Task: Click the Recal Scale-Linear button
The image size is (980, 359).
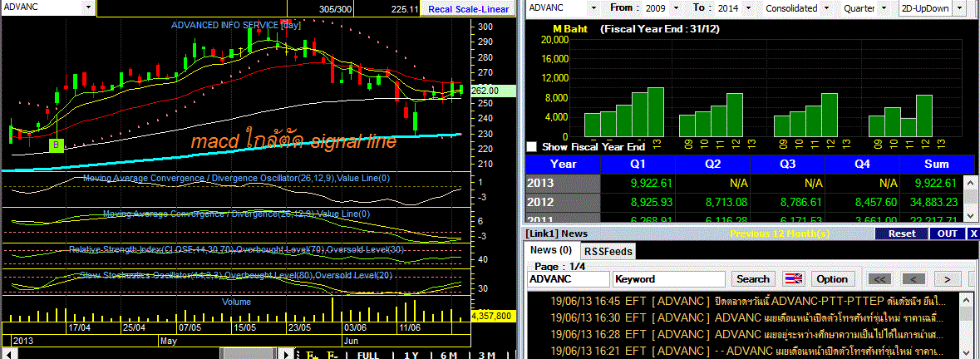Action: click(x=467, y=9)
